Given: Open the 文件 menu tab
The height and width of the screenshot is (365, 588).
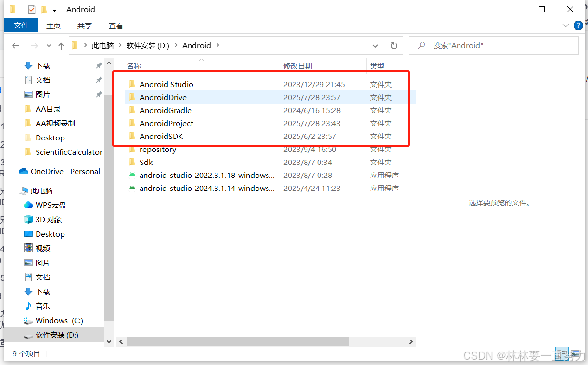Looking at the screenshot, I should pos(21,25).
